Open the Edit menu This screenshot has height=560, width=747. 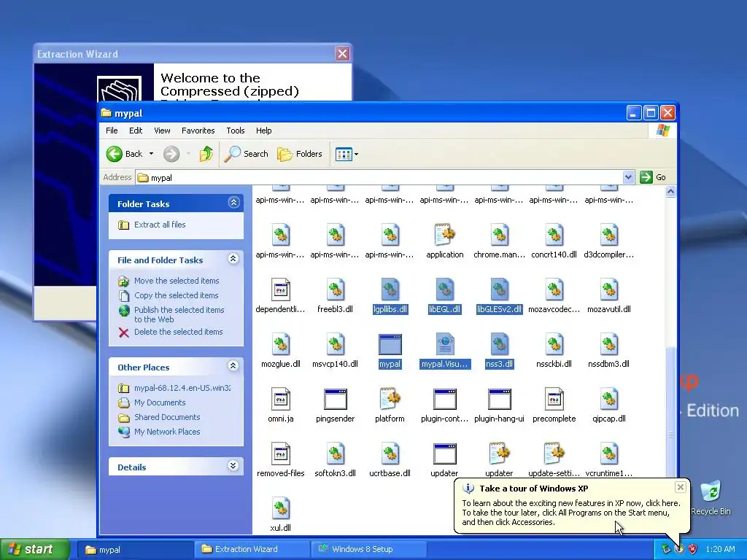pos(136,131)
